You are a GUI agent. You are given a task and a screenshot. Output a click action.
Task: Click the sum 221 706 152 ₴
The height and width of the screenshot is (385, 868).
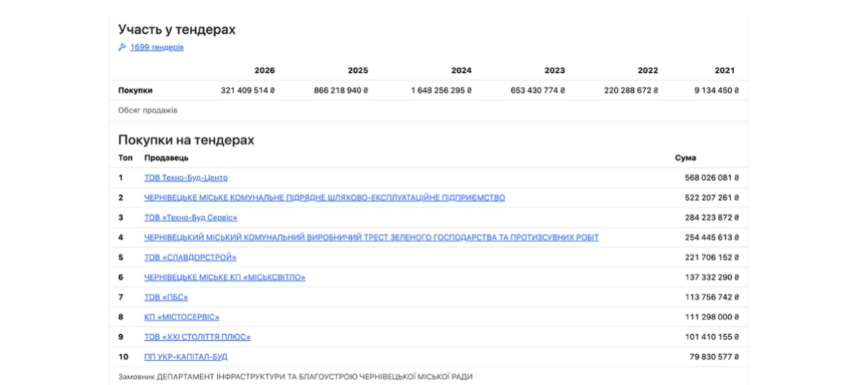click(712, 258)
